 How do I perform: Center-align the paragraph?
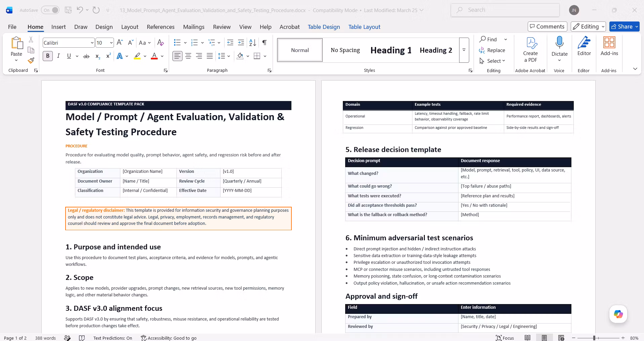tap(188, 56)
